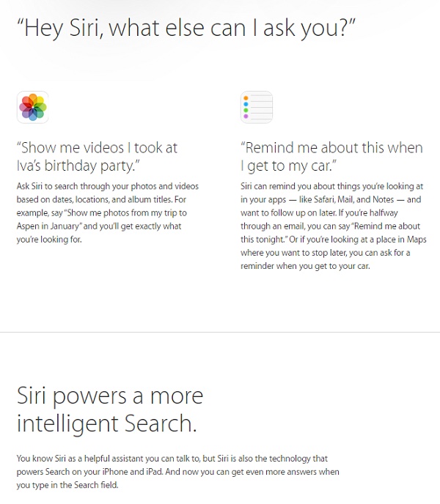The height and width of the screenshot is (504, 440).
Task: Click the "you type in the Search field" line
Action: click(67, 484)
